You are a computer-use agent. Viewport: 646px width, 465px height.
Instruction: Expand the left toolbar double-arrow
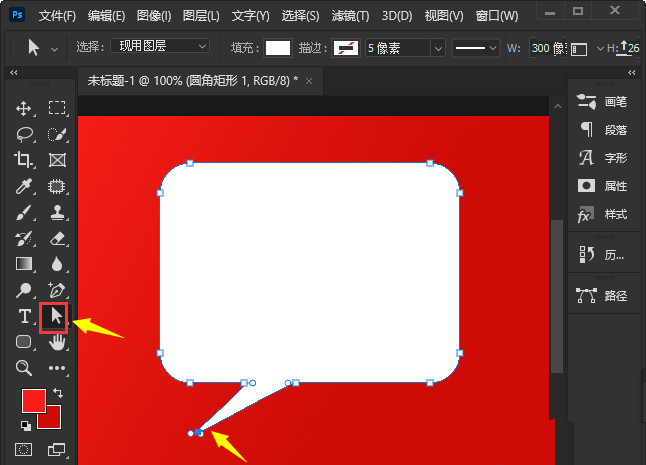tap(14, 72)
